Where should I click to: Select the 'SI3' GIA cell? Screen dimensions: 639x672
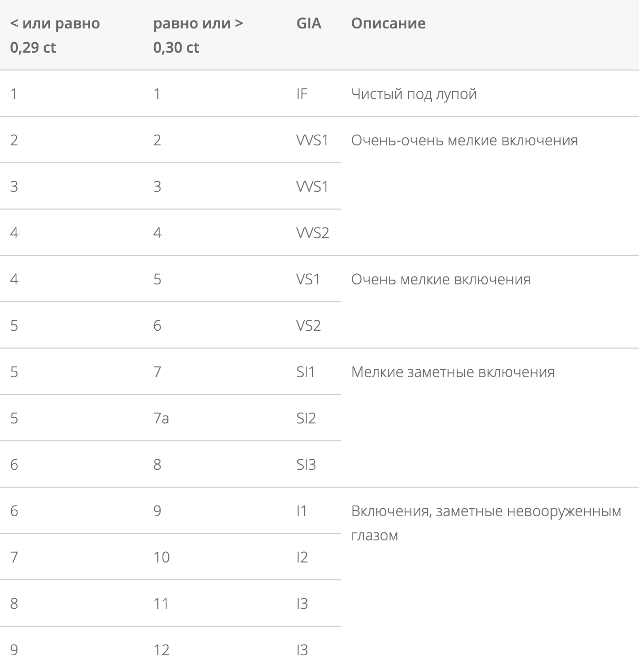coord(306,465)
